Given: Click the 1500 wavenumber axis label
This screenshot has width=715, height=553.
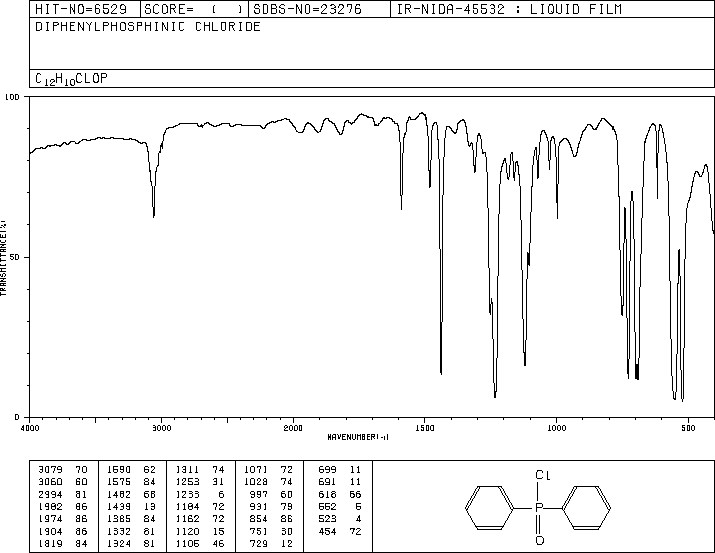Looking at the screenshot, I should (x=425, y=428).
